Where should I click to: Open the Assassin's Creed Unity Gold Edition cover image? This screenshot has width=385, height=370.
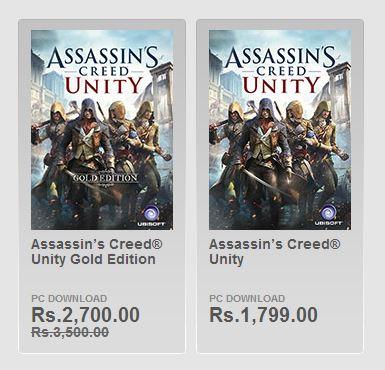click(102, 130)
